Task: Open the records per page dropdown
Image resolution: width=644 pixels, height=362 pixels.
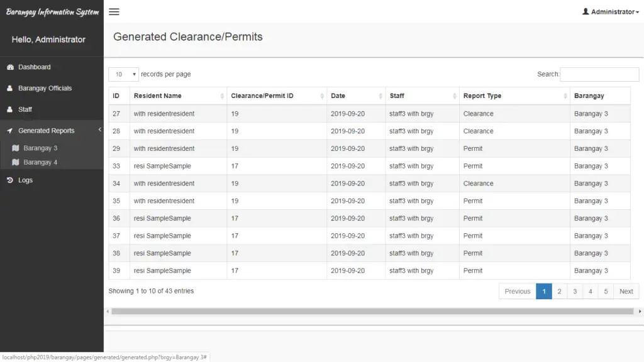Action: (123, 74)
